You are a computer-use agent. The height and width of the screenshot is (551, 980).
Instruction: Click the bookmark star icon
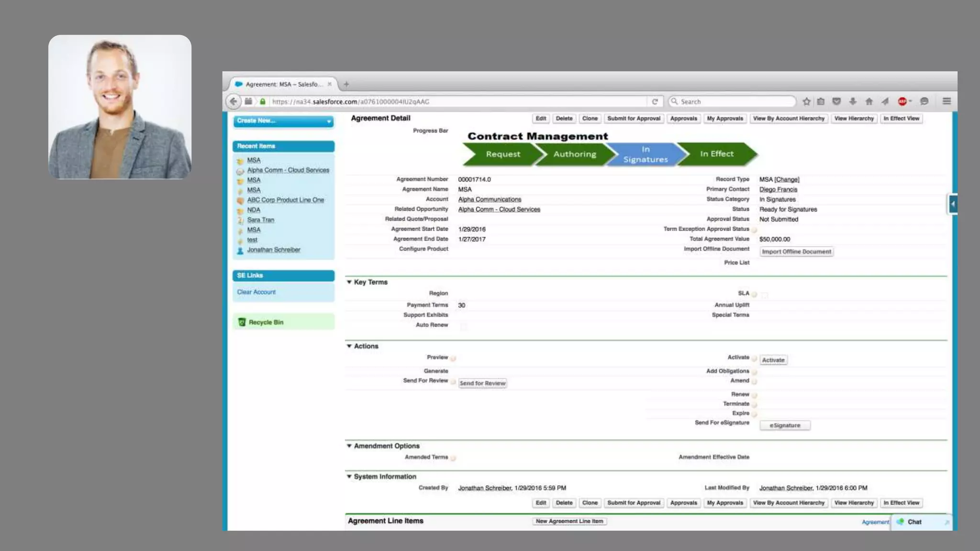coord(806,101)
